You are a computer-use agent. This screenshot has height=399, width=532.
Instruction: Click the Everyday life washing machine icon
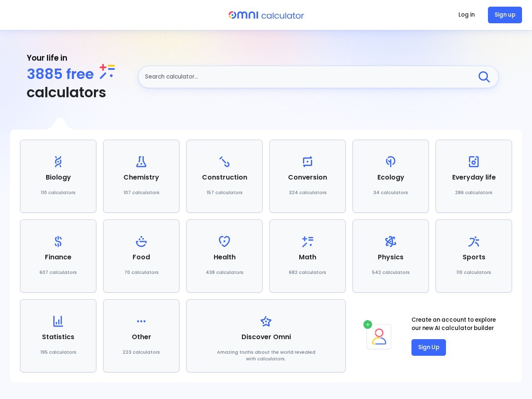474,161
